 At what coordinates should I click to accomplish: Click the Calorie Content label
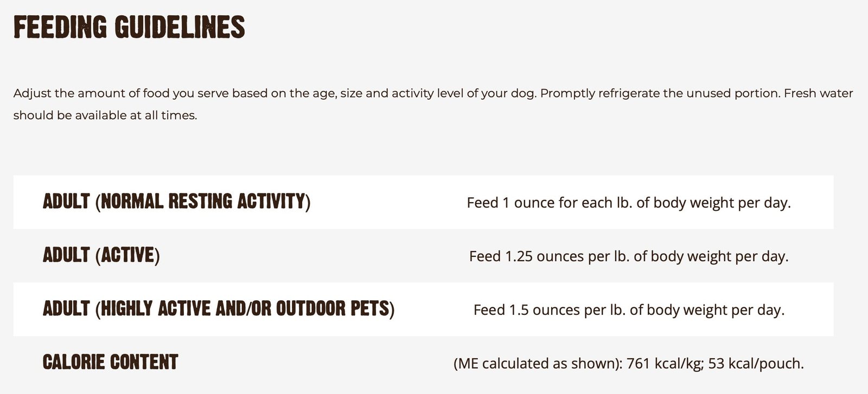(110, 362)
